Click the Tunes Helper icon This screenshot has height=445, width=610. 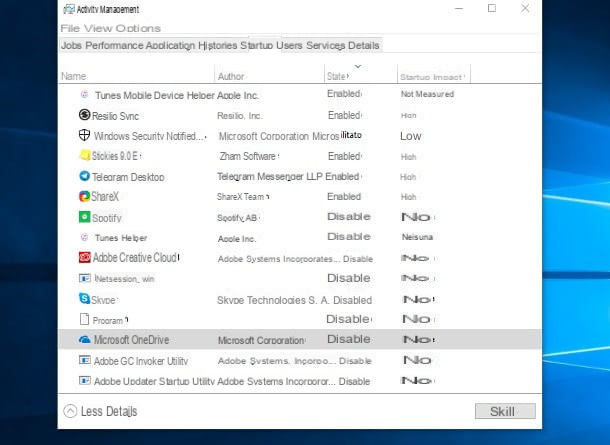click(x=84, y=237)
